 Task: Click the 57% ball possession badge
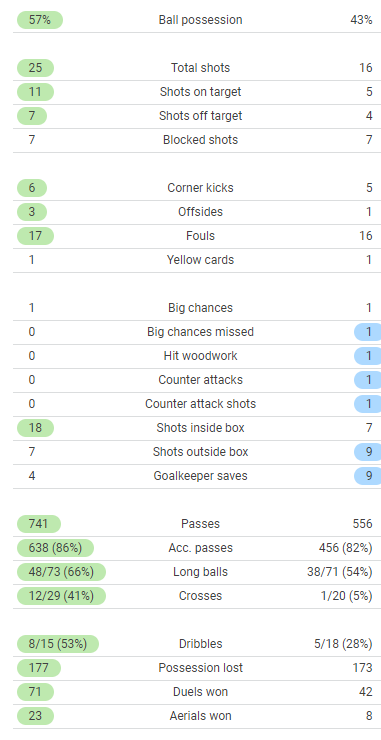pyautogui.click(x=40, y=20)
